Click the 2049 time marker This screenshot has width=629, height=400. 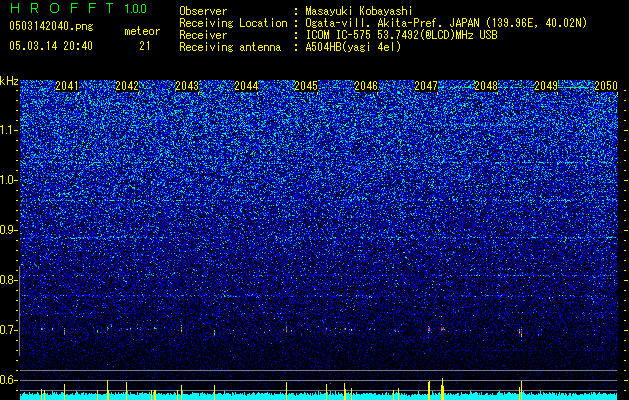pyautogui.click(x=546, y=86)
